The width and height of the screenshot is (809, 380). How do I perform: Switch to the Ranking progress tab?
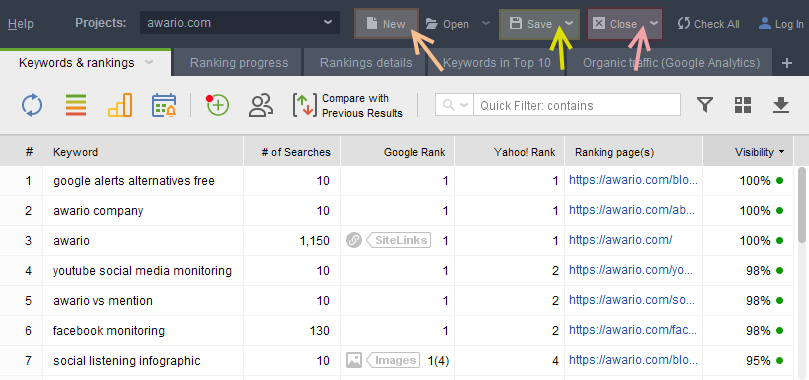click(x=239, y=63)
